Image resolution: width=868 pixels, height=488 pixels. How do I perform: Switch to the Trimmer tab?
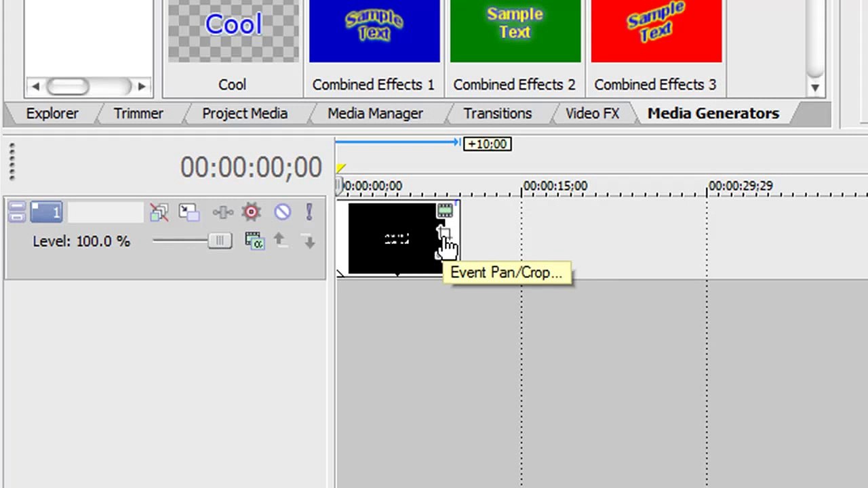point(138,113)
